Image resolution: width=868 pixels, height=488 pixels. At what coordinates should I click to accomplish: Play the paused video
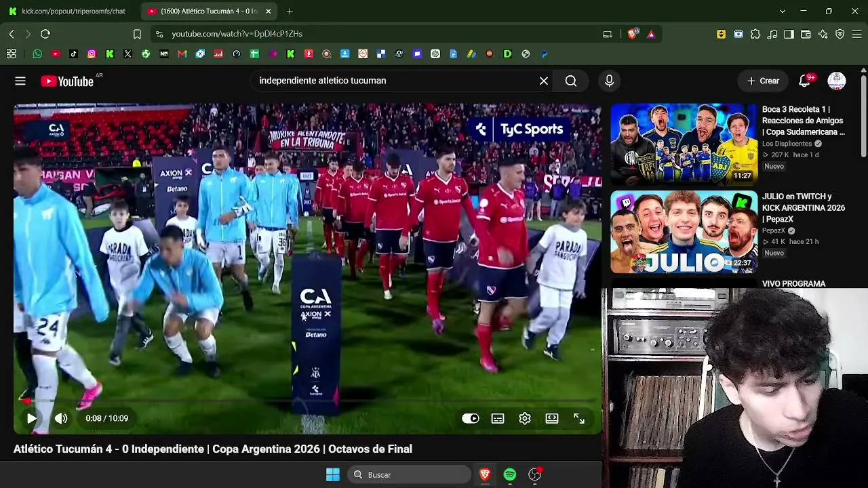(31, 418)
